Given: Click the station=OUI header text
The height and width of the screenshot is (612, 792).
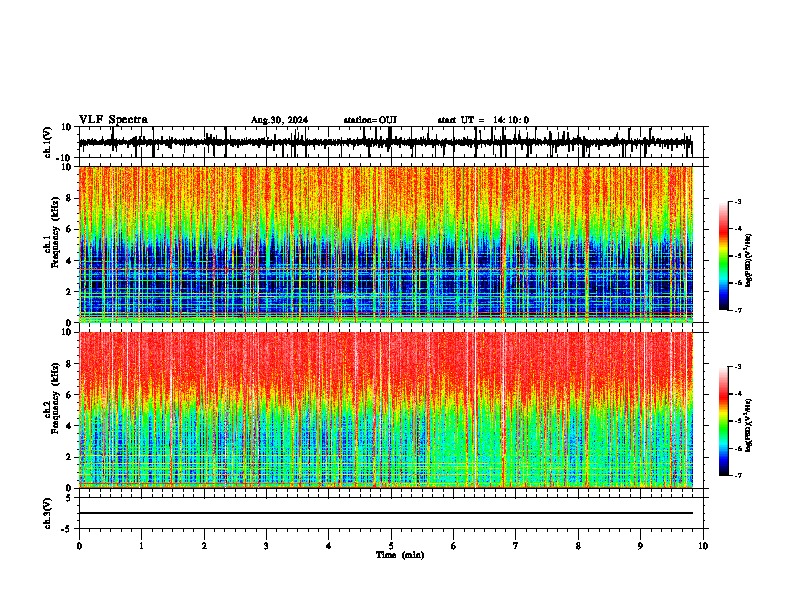Looking at the screenshot, I should point(370,120).
